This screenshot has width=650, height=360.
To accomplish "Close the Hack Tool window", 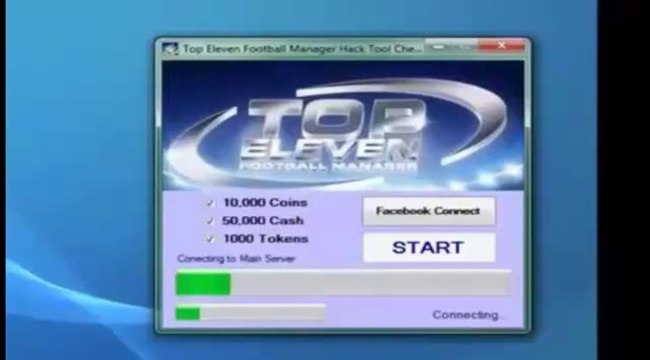I will pyautogui.click(x=502, y=46).
